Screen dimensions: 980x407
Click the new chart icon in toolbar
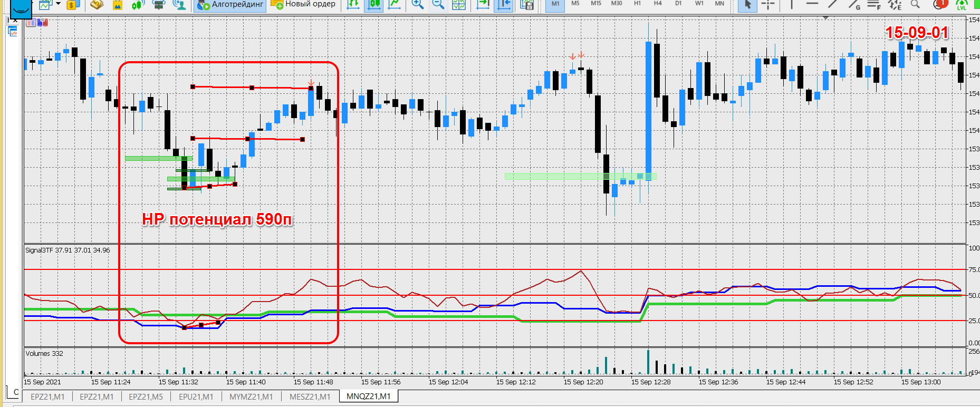[x=45, y=4]
